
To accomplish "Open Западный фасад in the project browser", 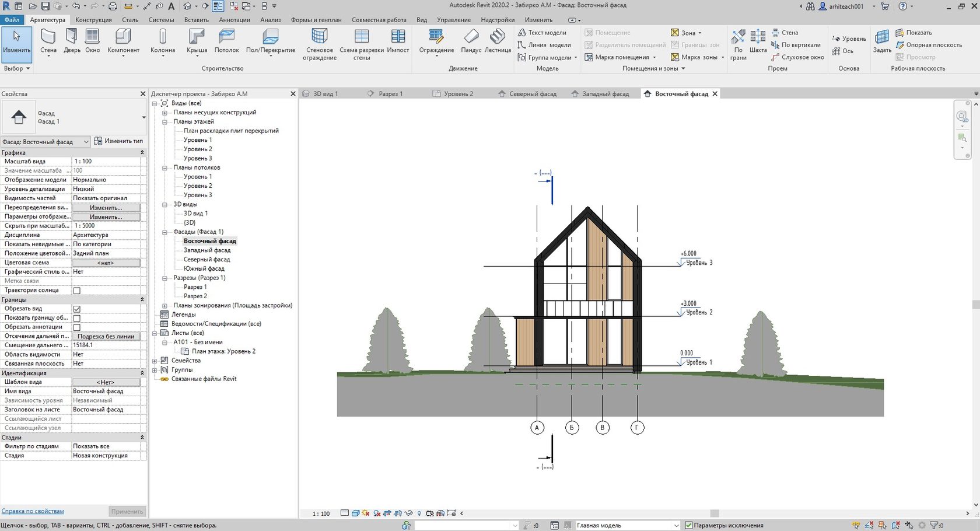I will [x=206, y=250].
